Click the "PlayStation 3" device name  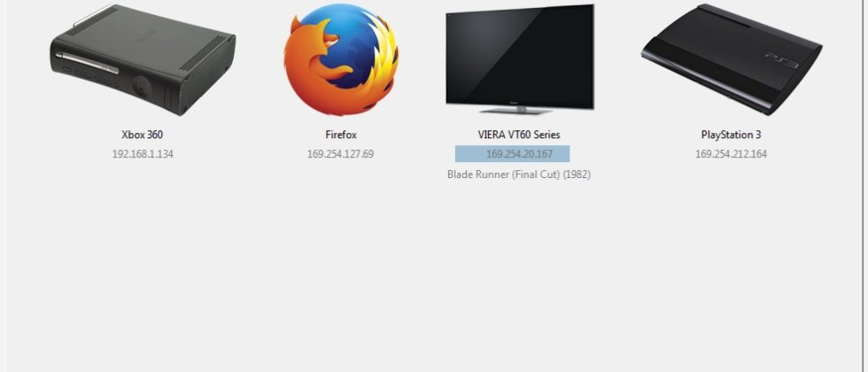pos(732,135)
